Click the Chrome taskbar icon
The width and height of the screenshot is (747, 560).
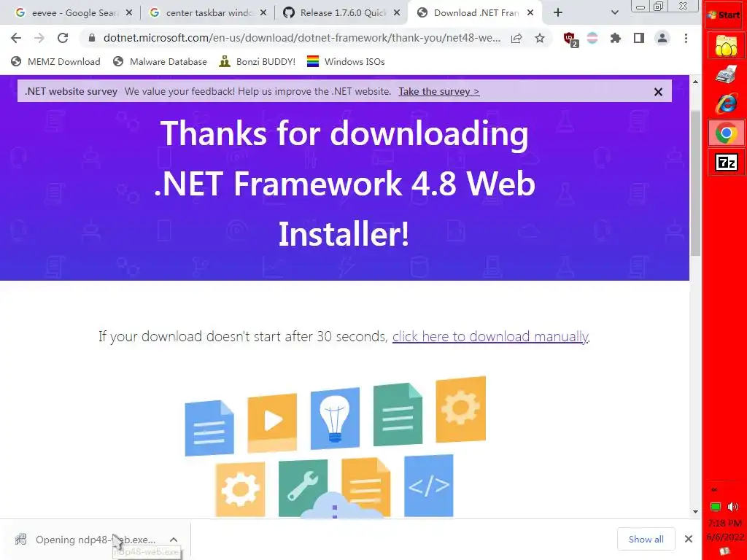726,133
